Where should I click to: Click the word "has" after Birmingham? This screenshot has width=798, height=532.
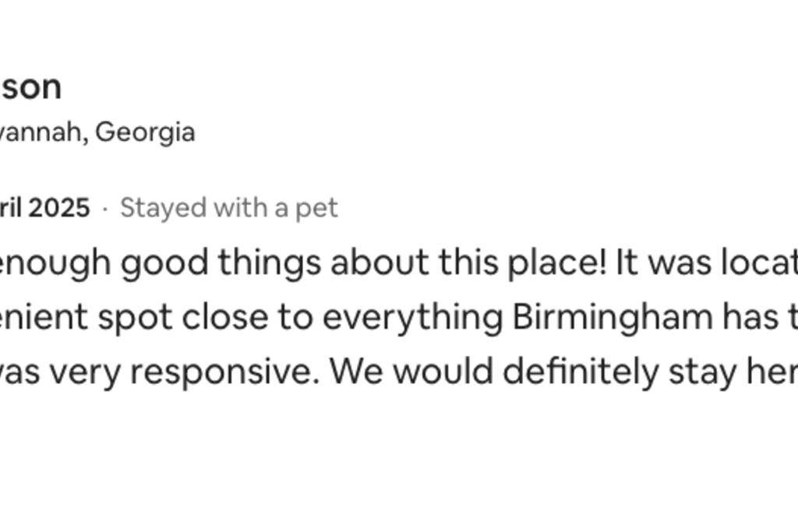pos(747,318)
